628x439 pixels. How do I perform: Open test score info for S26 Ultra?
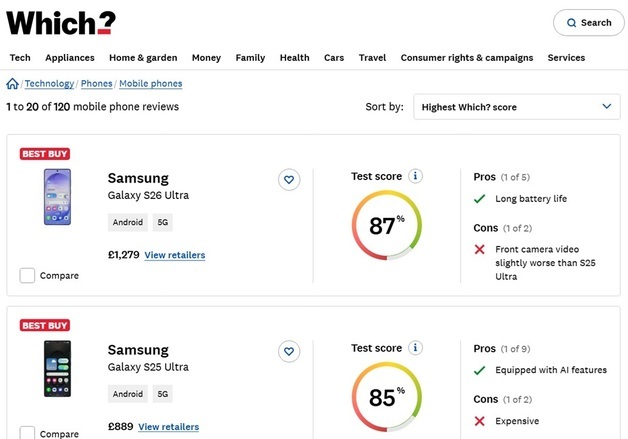click(x=415, y=176)
